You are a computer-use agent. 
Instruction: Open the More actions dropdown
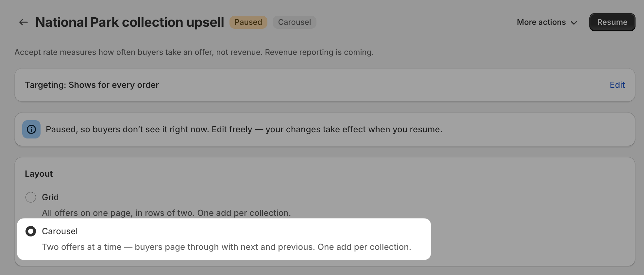547,22
